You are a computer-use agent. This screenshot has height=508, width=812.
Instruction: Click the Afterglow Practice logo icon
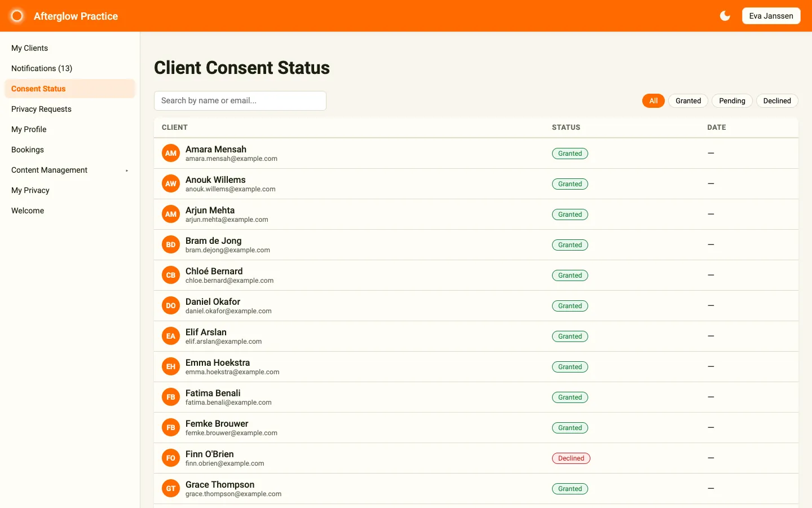click(17, 16)
